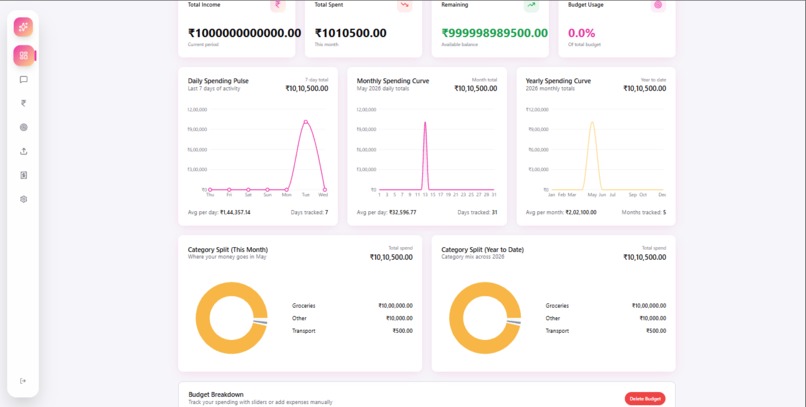Viewport: 806px width, 407px height.
Task: Open the rupee icon in sidebar
Action: coord(24,103)
